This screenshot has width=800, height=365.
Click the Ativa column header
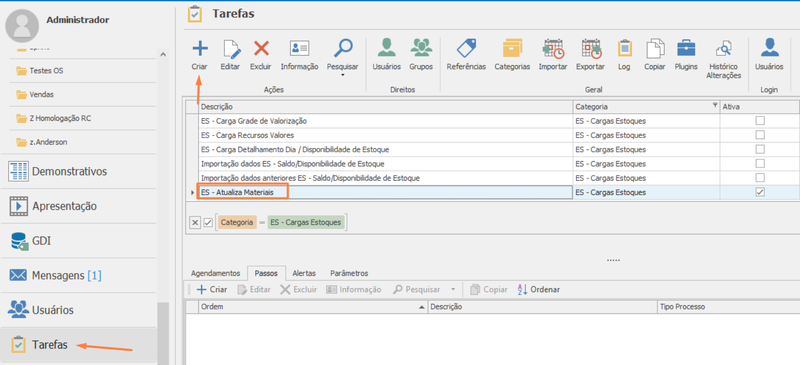click(759, 107)
